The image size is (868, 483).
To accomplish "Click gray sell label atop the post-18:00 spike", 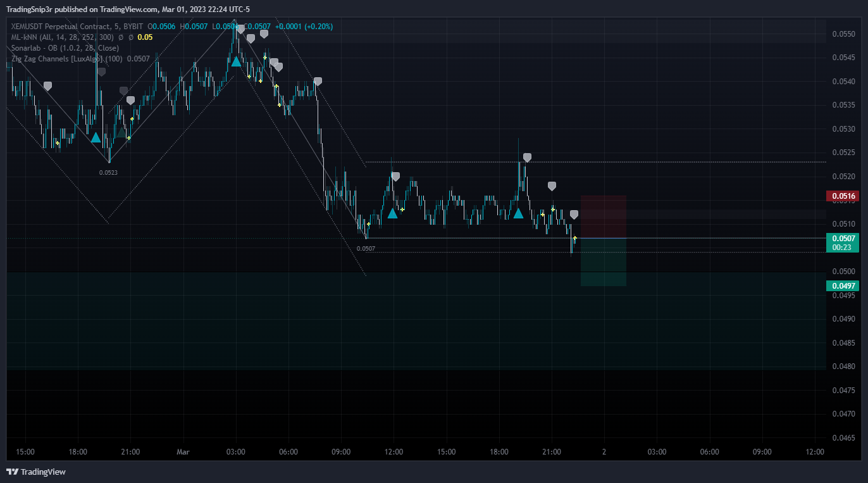I will click(527, 158).
